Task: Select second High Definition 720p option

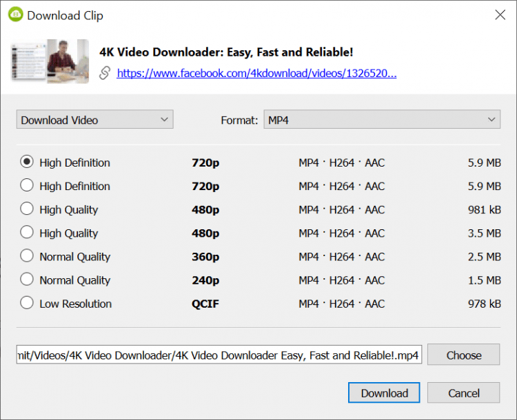Action: click(x=27, y=186)
